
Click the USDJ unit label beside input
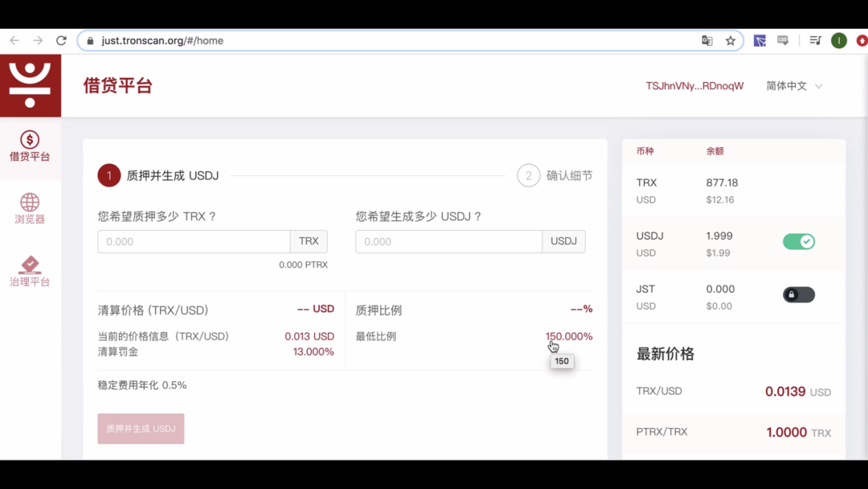[x=563, y=241]
